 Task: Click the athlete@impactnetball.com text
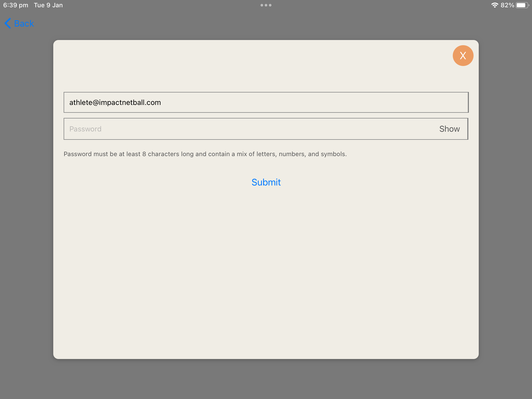click(x=115, y=102)
